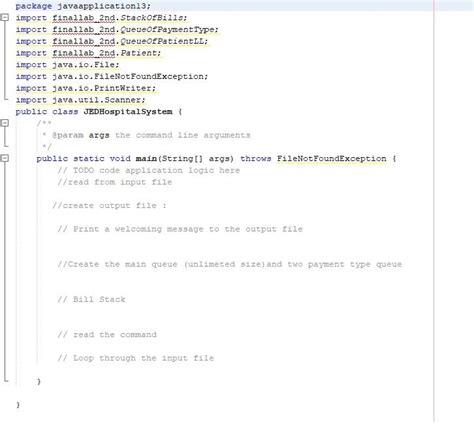Click FileNotFoundException in the throws clause
Image resolution: width=474 pixels, height=444 pixels.
coord(331,159)
